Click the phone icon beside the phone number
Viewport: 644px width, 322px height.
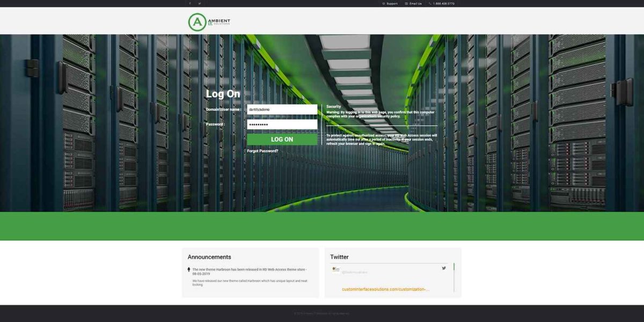click(x=430, y=3)
